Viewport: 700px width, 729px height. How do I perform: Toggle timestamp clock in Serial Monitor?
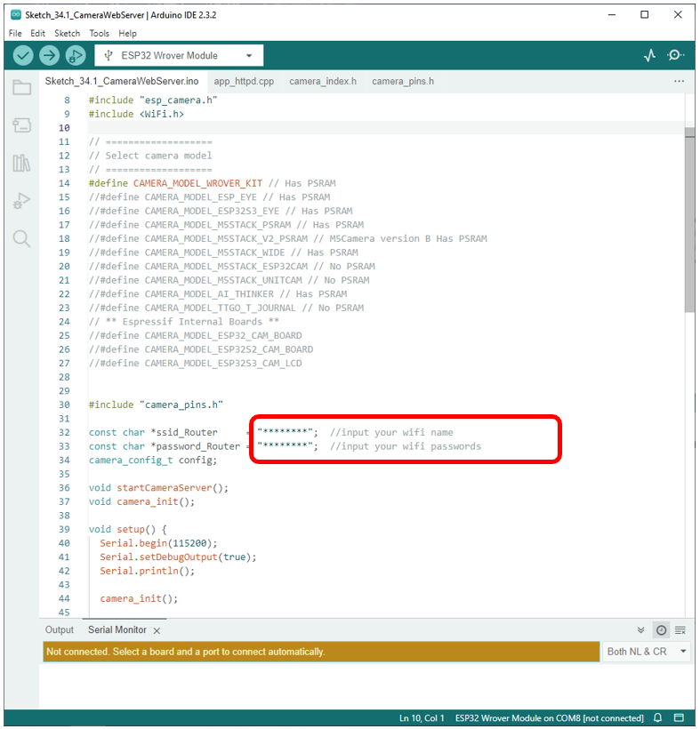pyautogui.click(x=661, y=630)
